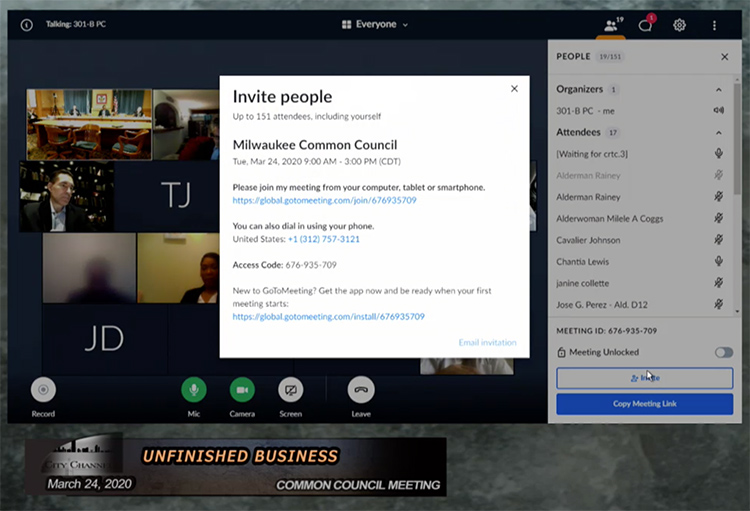
Task: Click the scrollbar down arrow in People panel
Action: pos(737,311)
